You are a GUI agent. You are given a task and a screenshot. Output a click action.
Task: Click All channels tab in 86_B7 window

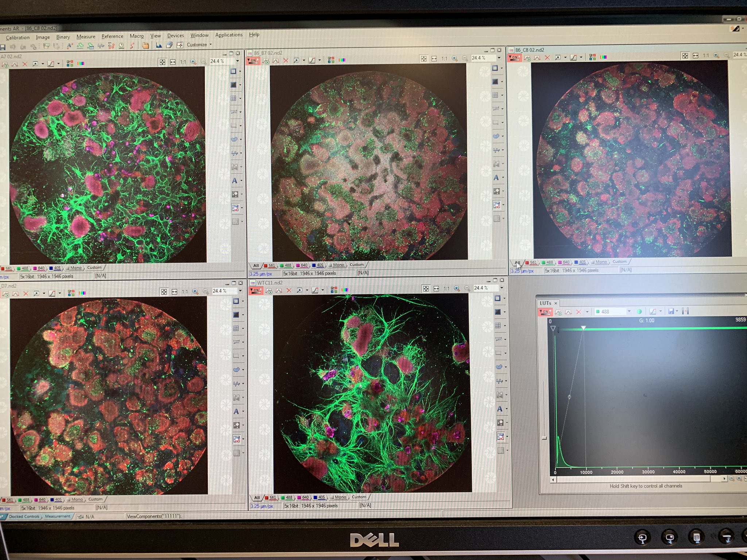point(256,266)
